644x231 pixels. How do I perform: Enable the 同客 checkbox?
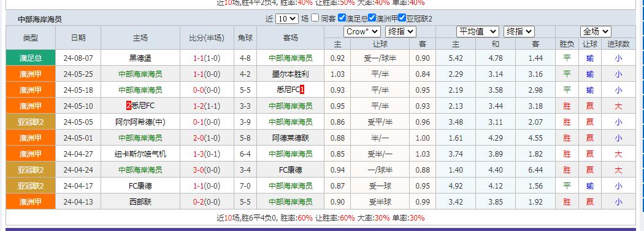click(315, 18)
